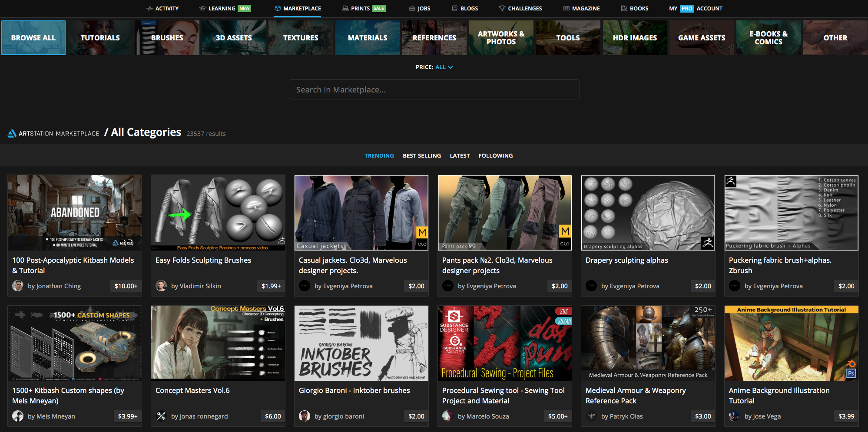Open Prints in the top navigation
Viewport: 868px width, 432px height.
(x=364, y=8)
